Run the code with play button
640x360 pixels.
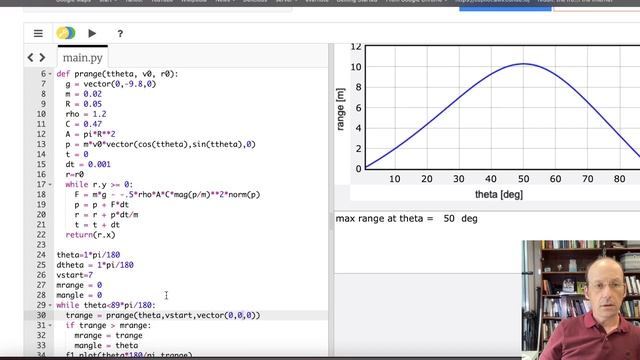coord(92,33)
